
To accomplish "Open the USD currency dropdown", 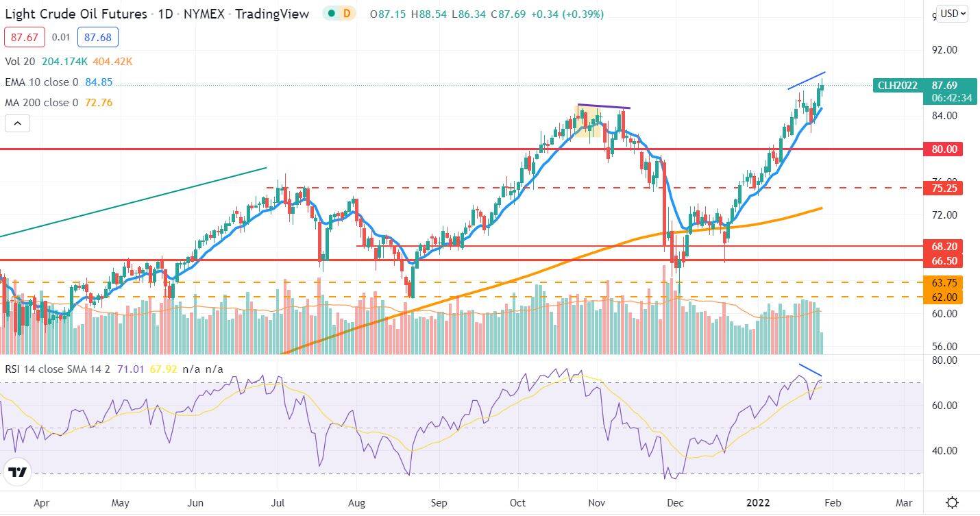I will click(952, 14).
